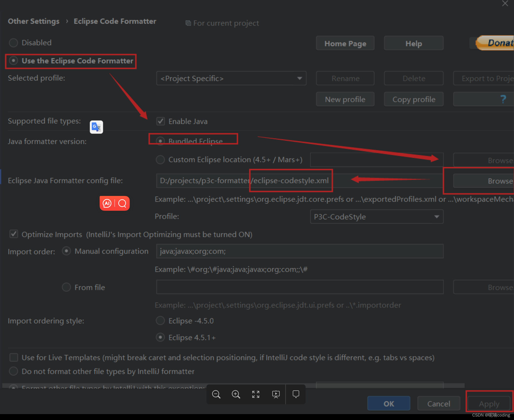Browse for Eclipse Java Formatter config file

click(x=484, y=181)
